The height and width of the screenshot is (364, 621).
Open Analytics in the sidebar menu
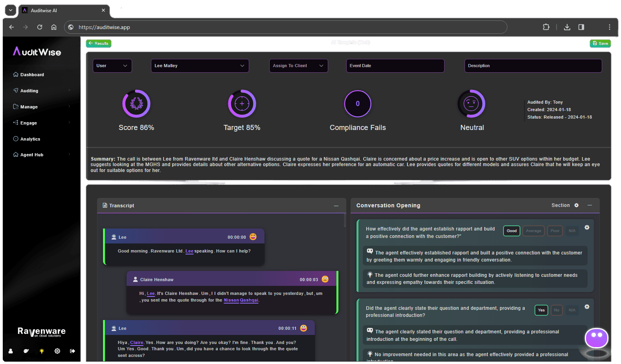click(x=30, y=139)
